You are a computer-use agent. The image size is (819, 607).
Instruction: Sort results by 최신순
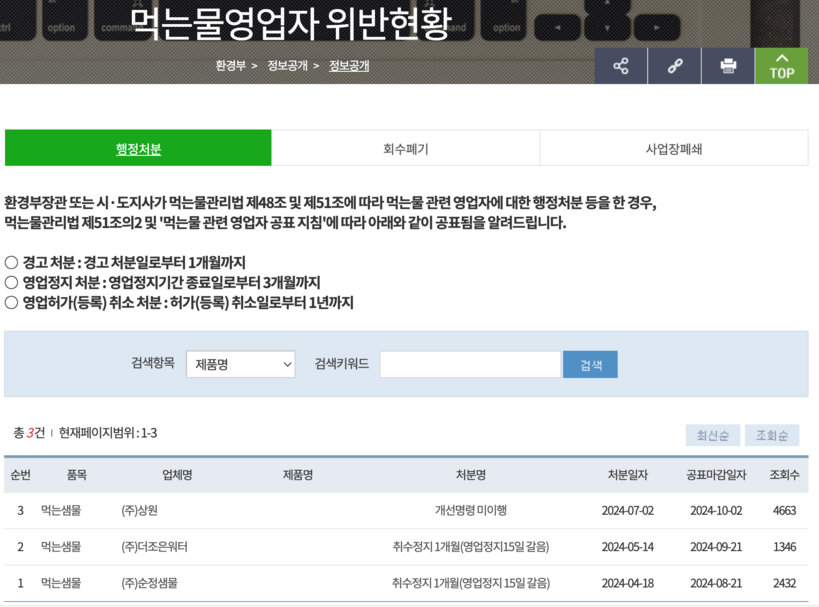click(x=713, y=435)
